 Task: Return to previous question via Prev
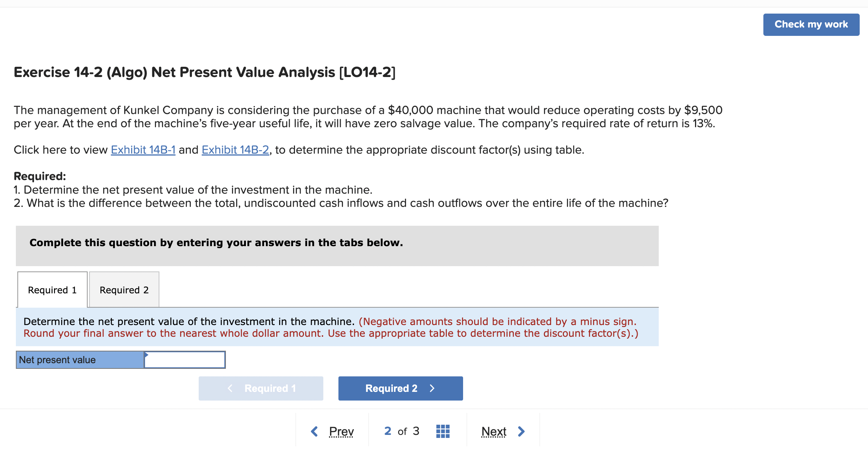[x=341, y=431]
